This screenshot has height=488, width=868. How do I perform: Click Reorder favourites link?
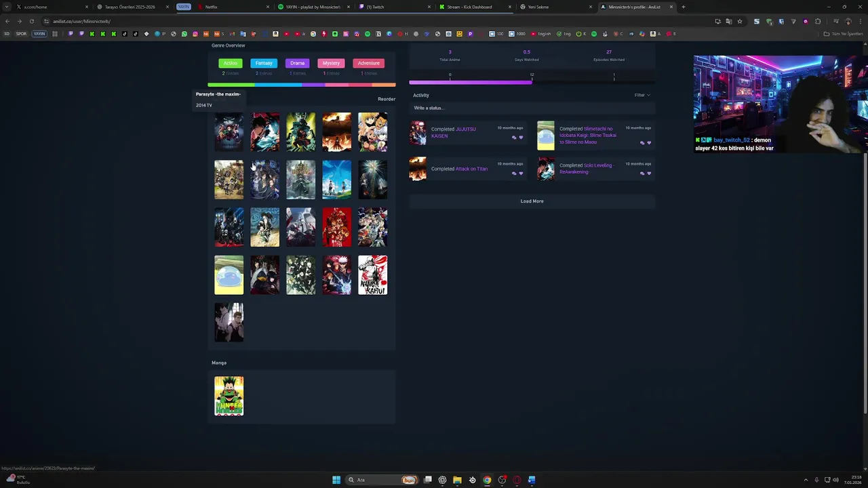(x=387, y=99)
